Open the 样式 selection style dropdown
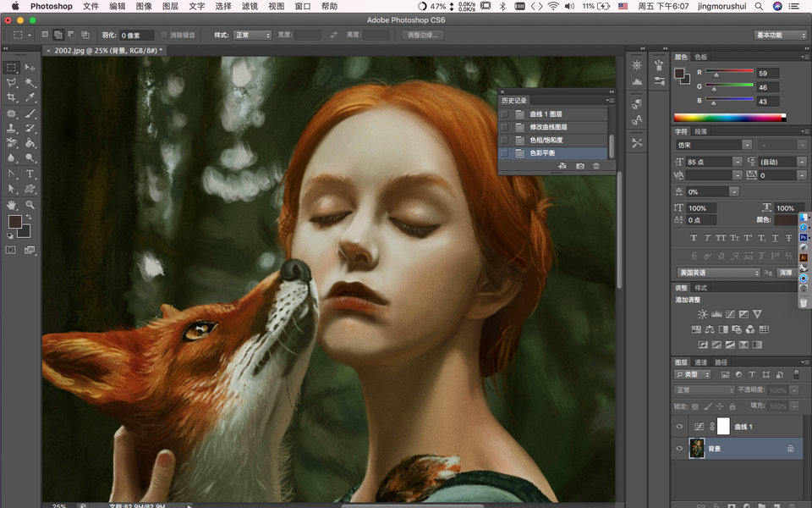 (x=252, y=35)
